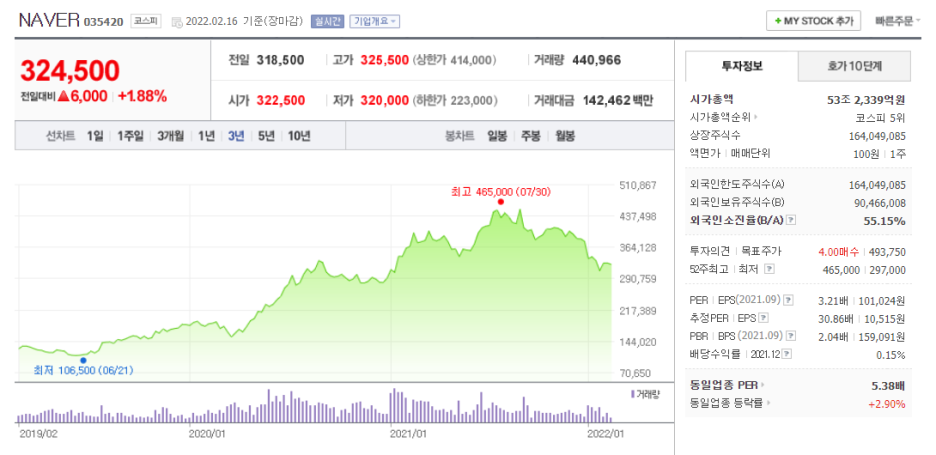This screenshot has height=455, width=936.
Task: Select the 3년 line chart period
Action: coord(236,136)
